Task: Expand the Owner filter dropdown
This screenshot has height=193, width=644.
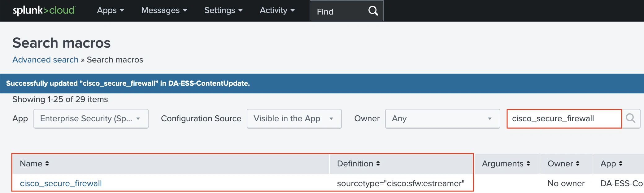Action: (x=442, y=119)
